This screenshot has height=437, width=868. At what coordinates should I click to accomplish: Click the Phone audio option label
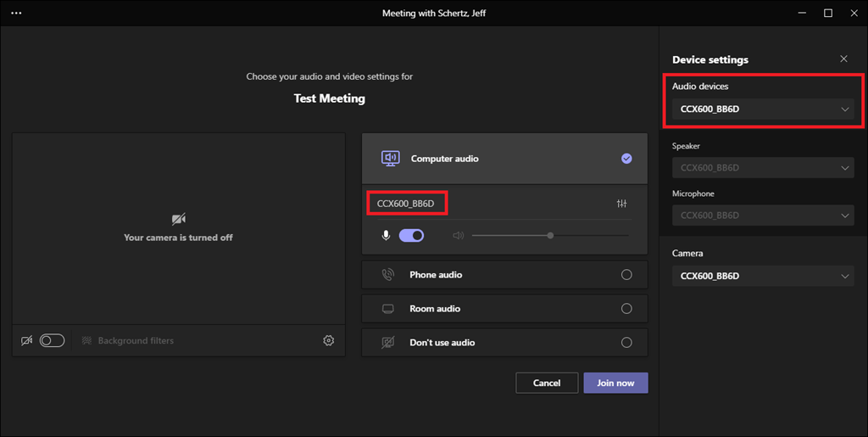click(x=436, y=275)
